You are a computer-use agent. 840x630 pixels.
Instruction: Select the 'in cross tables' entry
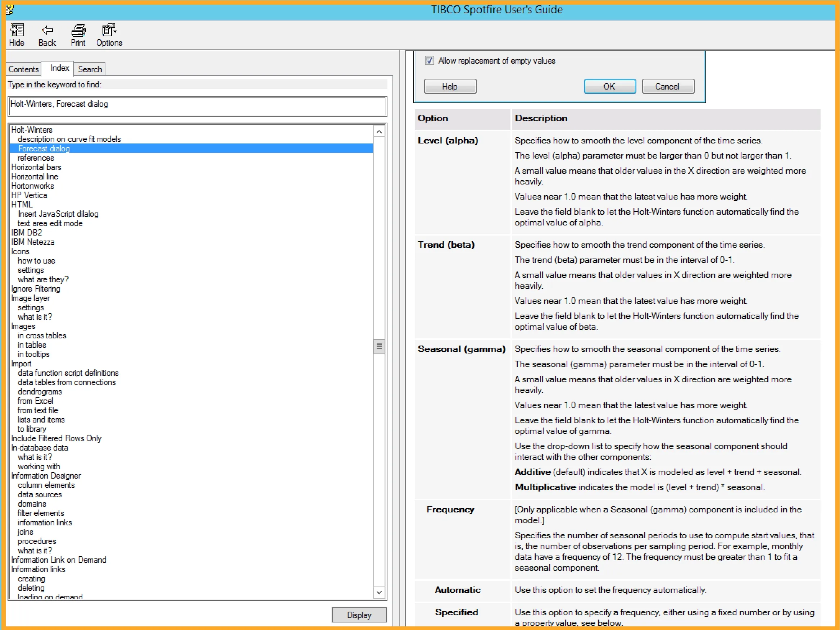pyautogui.click(x=42, y=335)
